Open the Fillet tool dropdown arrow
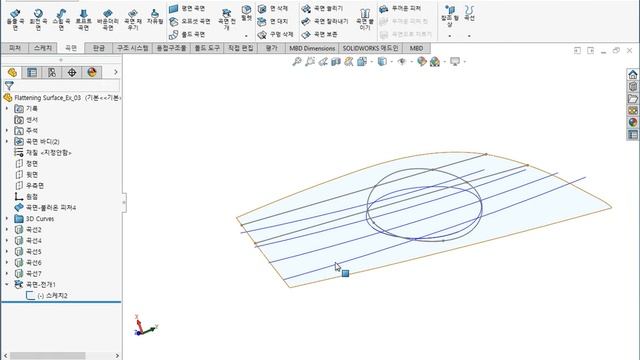Viewport: 640px width, 360px height. coord(246,36)
